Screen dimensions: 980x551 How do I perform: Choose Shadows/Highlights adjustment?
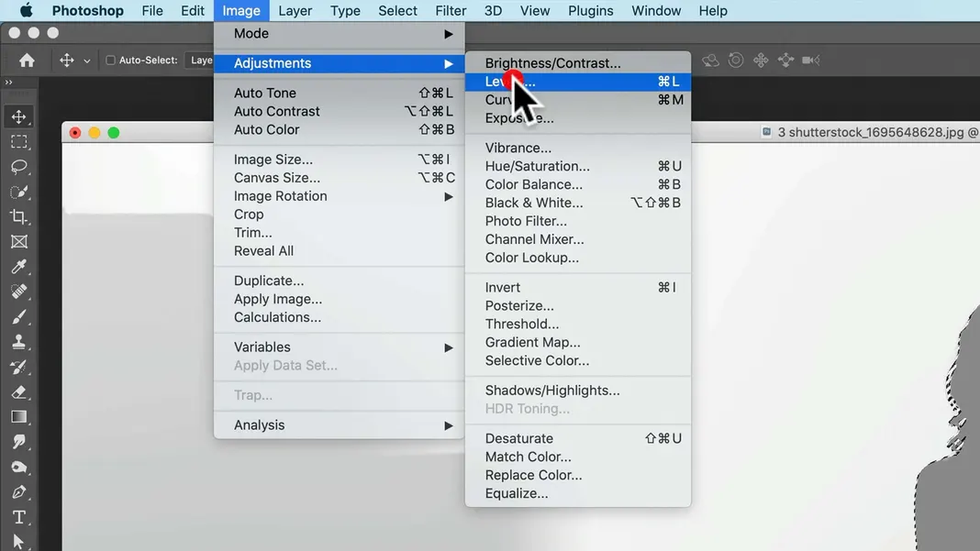click(578, 391)
